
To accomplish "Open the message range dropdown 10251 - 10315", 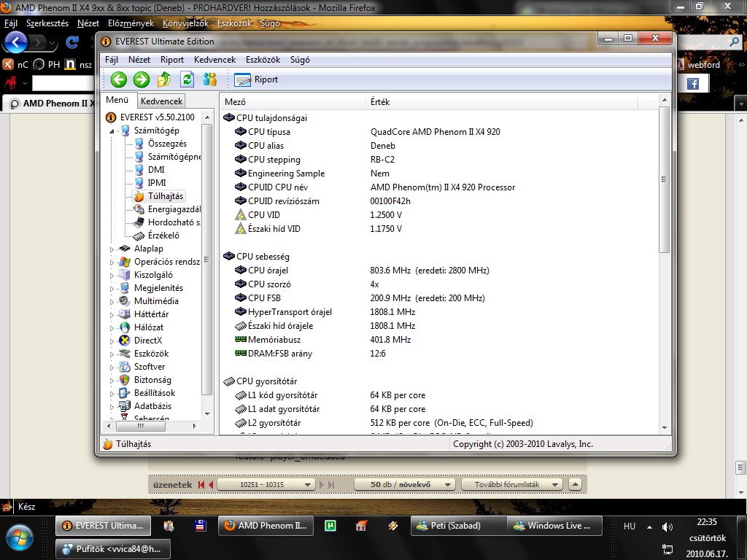I will (x=266, y=485).
